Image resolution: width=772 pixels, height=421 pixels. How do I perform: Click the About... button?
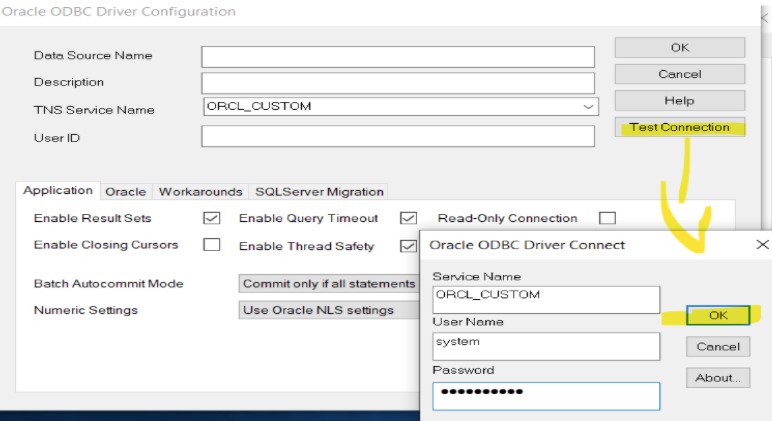click(717, 378)
